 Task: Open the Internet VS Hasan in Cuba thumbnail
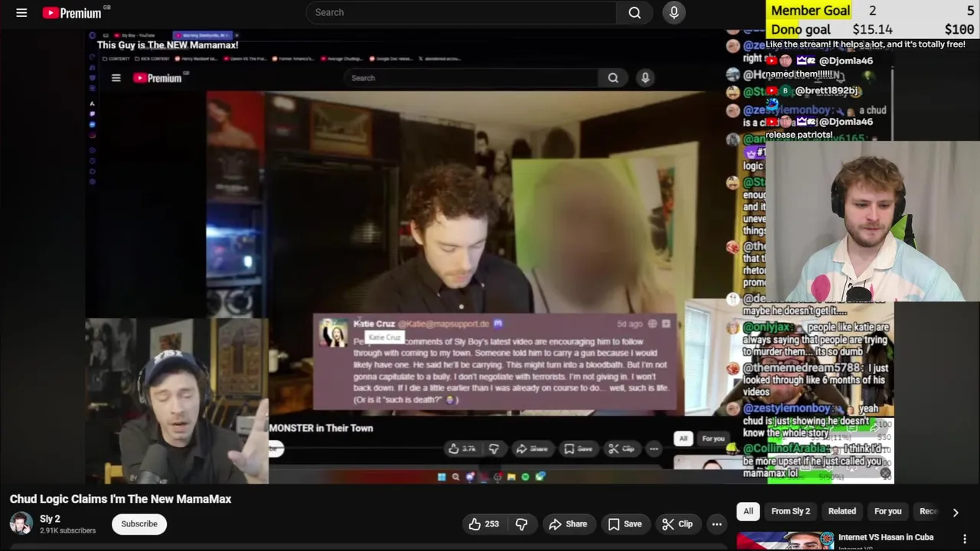786,540
